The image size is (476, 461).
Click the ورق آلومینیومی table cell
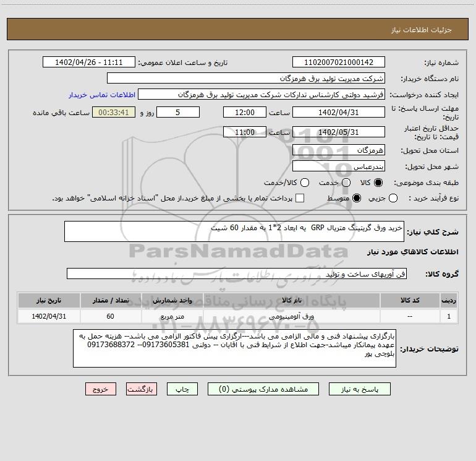(x=291, y=316)
